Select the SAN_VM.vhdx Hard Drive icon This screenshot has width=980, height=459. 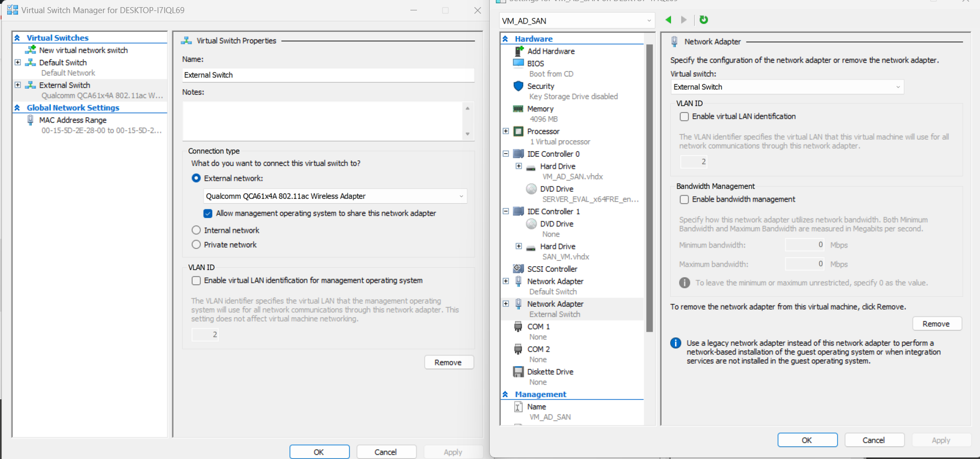click(531, 247)
